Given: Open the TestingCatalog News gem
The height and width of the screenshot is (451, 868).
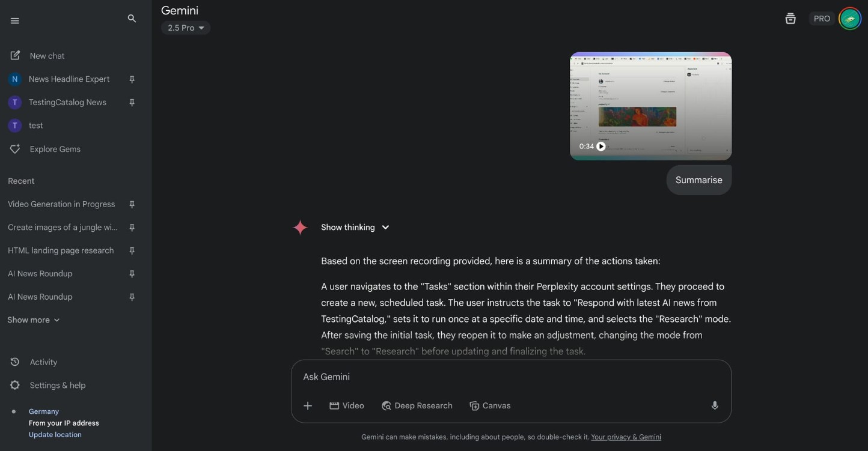Looking at the screenshot, I should click(67, 103).
